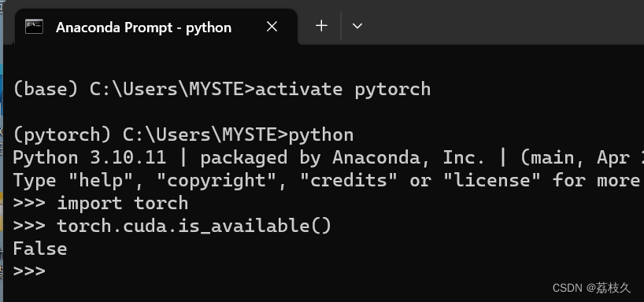This screenshot has height=302, width=644.
Task: Expand the new tab profile dropdown
Action: 357,26
